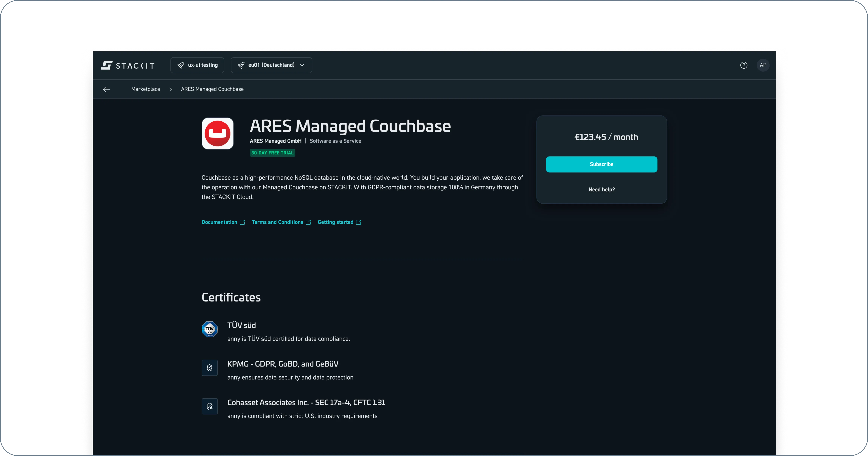Image resolution: width=868 pixels, height=456 pixels.
Task: Click the 30-DAY FREE TRIAL badge
Action: tap(272, 153)
